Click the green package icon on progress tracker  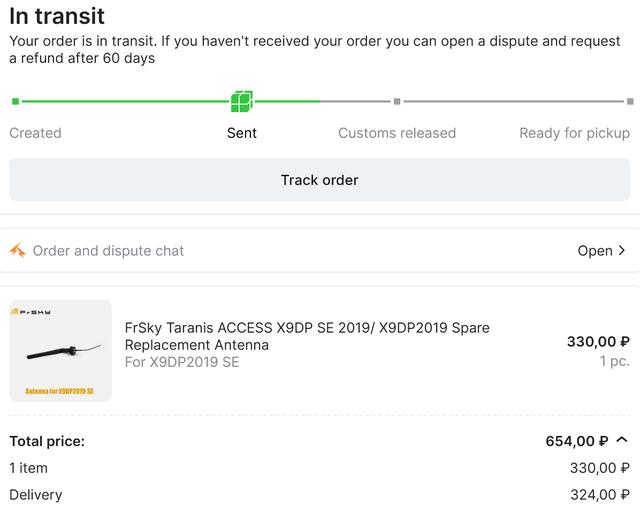click(241, 101)
